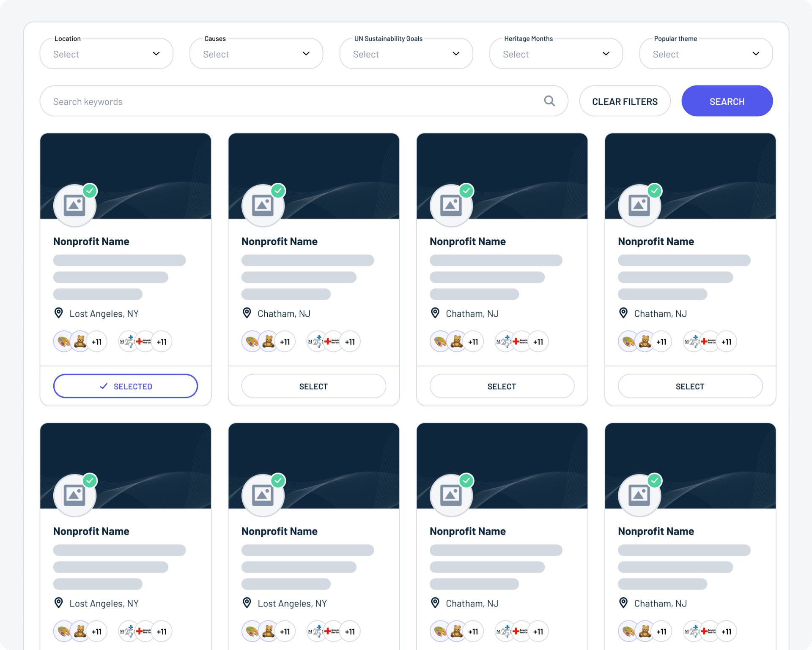Click the M25 logo on the top row's third card
812x650 pixels.
click(503, 341)
